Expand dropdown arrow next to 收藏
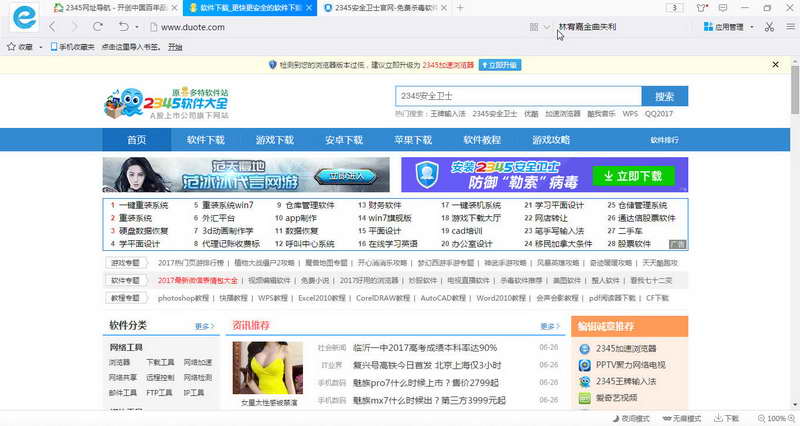Image resolution: width=800 pixels, height=426 pixels. (40, 47)
